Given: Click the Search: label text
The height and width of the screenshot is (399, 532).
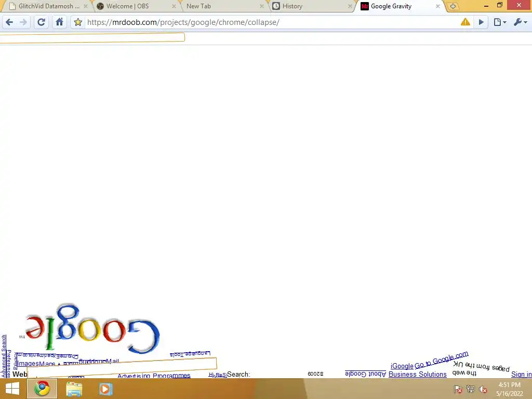Looking at the screenshot, I should [x=238, y=374].
